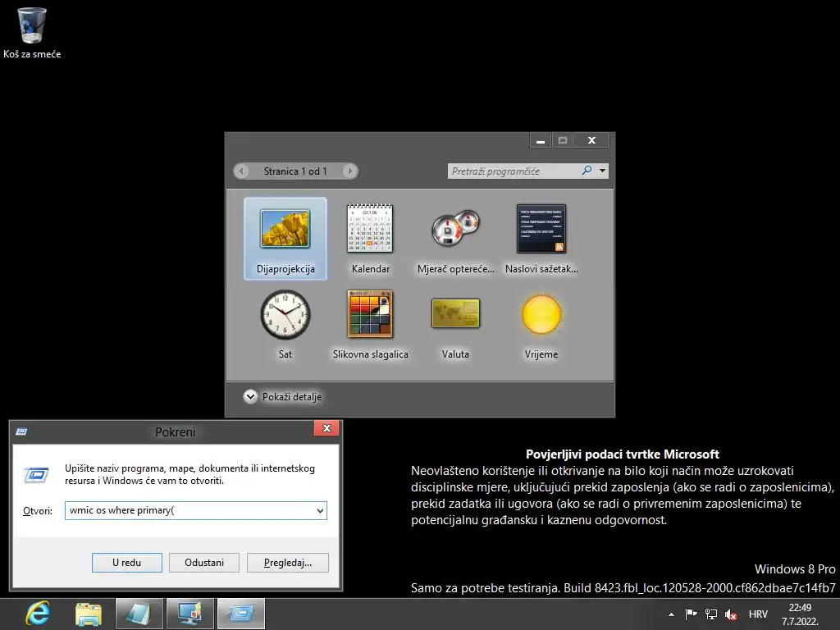Go to next gadget page

pyautogui.click(x=349, y=171)
